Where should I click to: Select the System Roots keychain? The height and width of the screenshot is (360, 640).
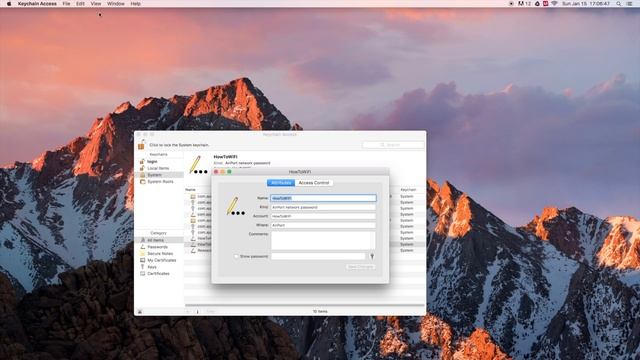(x=159, y=182)
